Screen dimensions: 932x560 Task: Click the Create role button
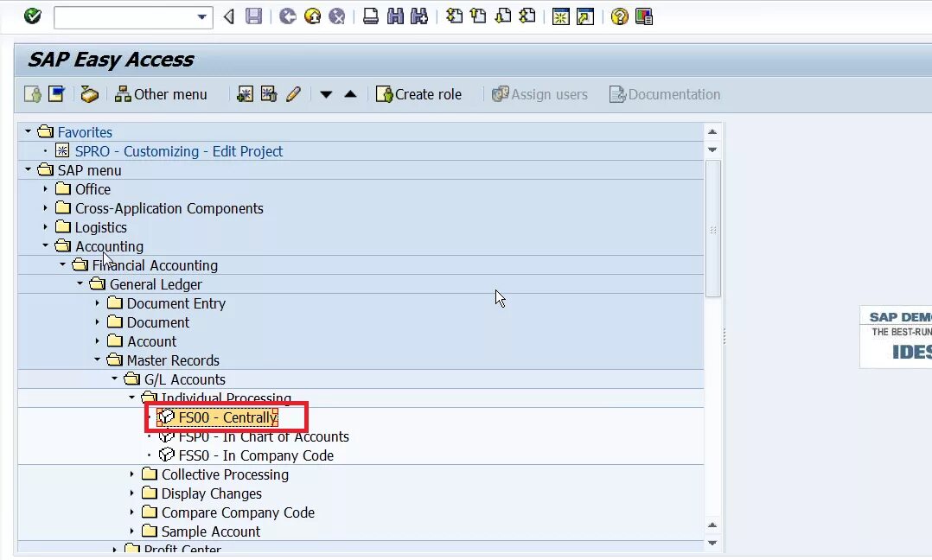click(418, 94)
